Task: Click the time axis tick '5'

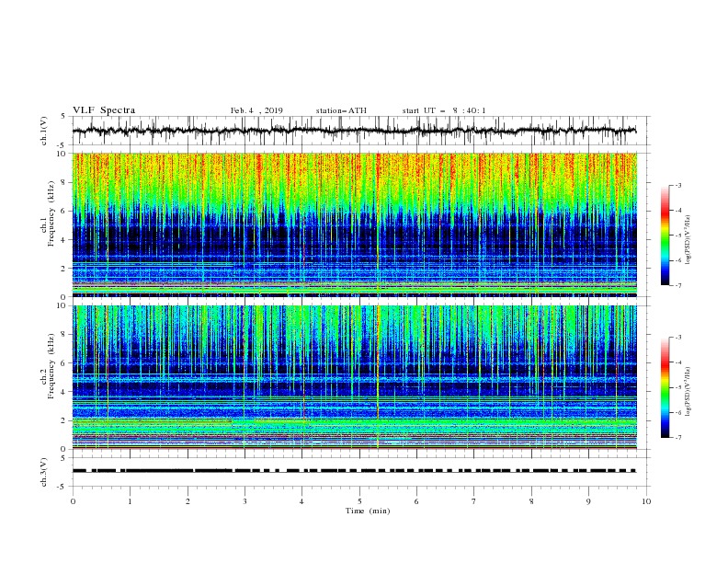Action: pyautogui.click(x=359, y=501)
